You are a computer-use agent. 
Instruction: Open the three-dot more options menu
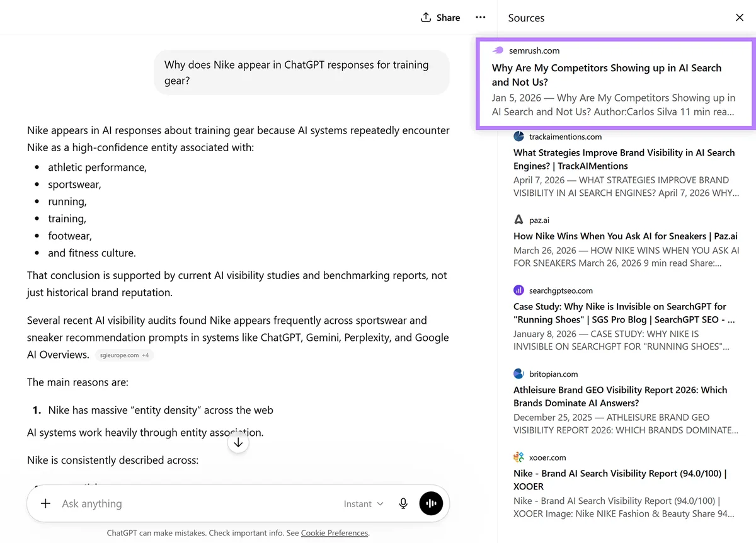481,18
